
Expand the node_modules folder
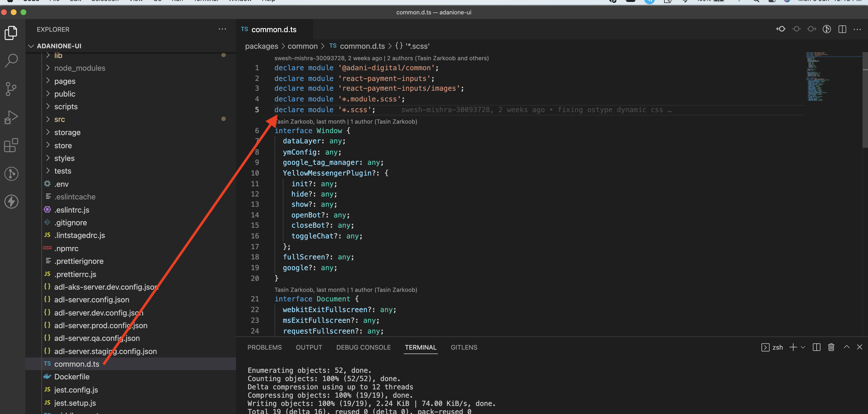pos(79,68)
